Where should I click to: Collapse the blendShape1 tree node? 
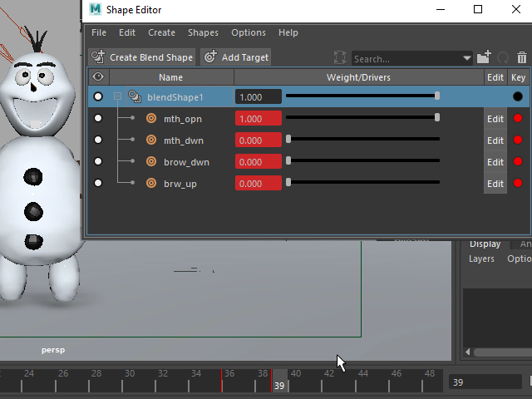click(x=117, y=97)
